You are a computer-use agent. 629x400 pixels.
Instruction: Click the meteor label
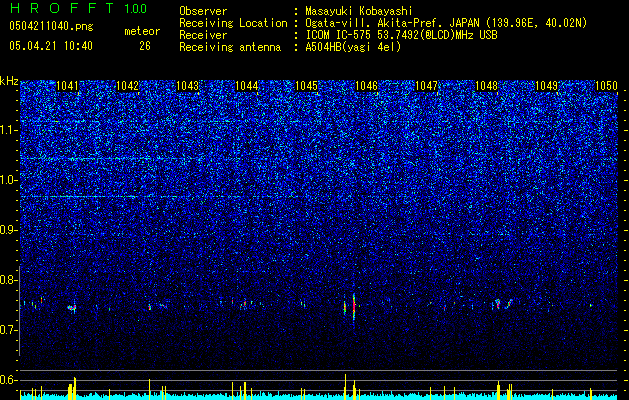tap(142, 31)
